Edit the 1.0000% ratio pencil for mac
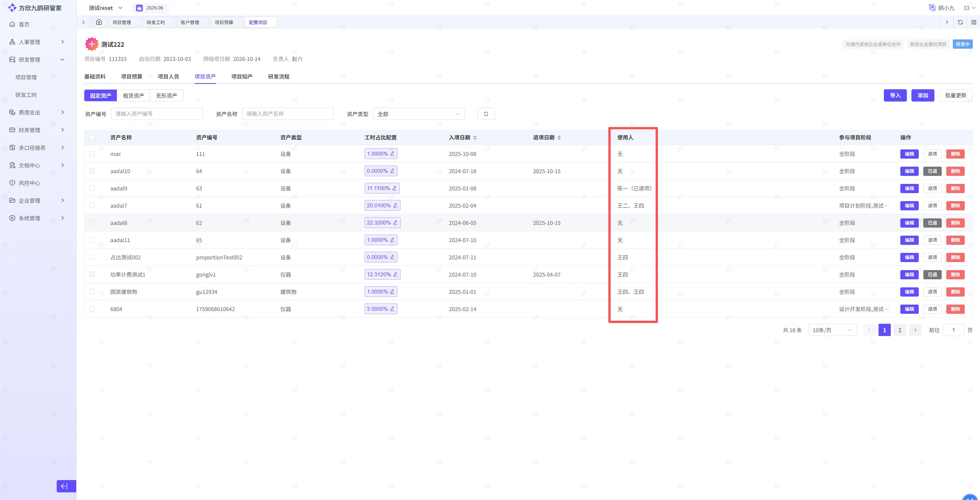980x500 pixels. click(392, 154)
